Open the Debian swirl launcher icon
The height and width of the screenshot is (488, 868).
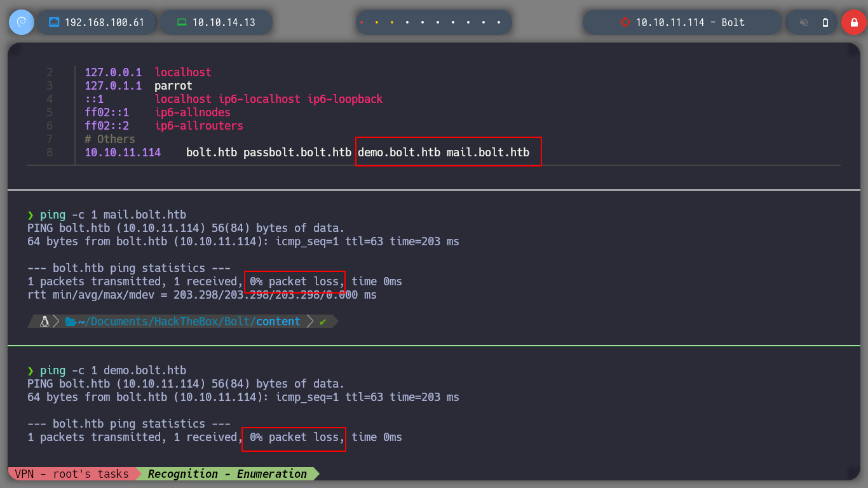(22, 22)
